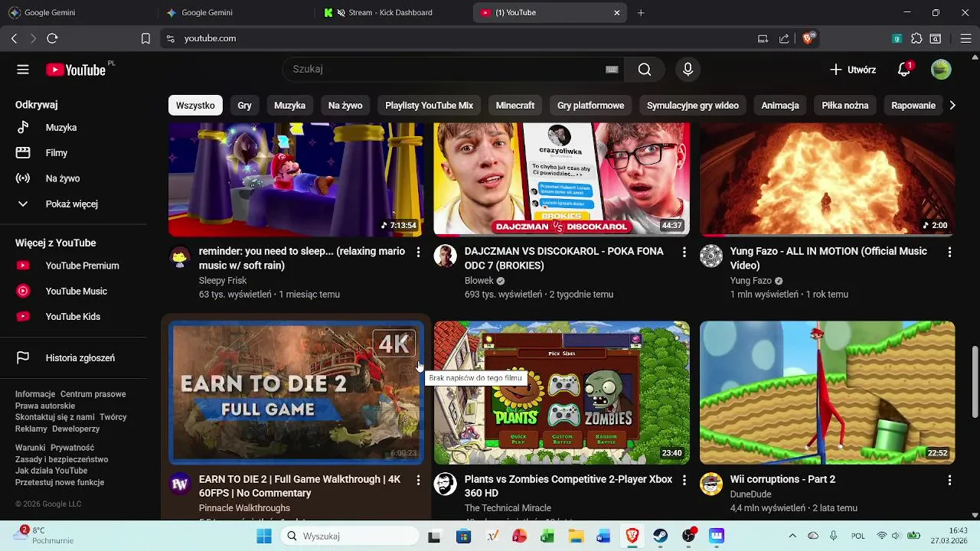Open options for DAJCZMAN VS DISCOKAROL video

pos(684,252)
